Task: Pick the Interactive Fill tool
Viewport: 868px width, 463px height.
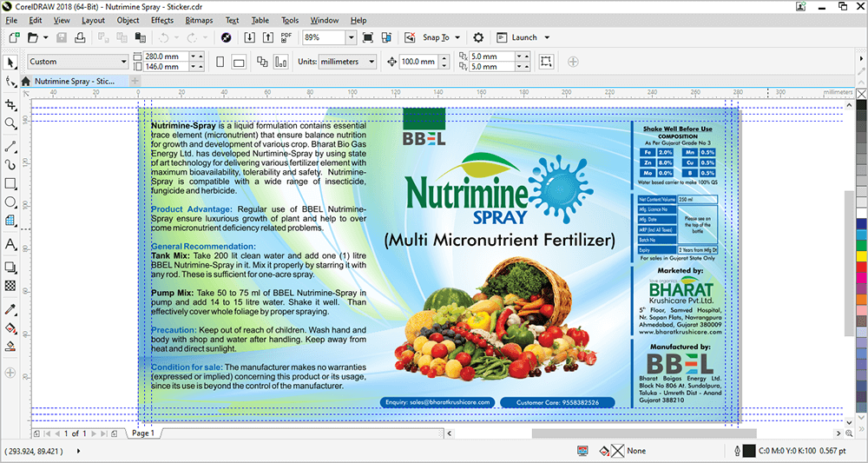Action: coord(10,327)
